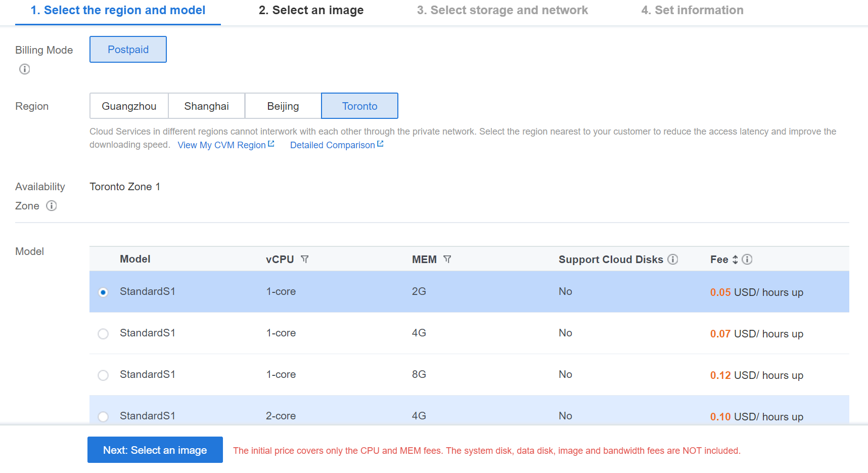Image resolution: width=868 pixels, height=473 pixels.
Task: Select Toronto region
Action: pos(359,106)
